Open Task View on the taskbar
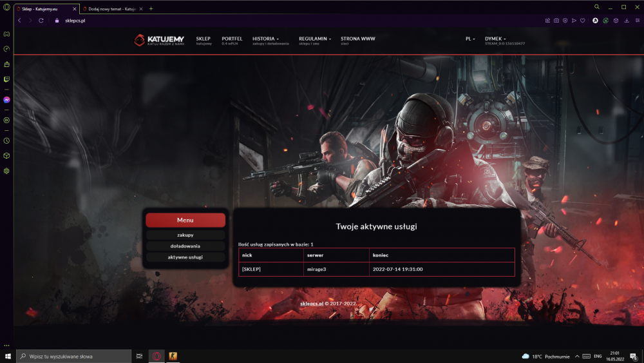Screen dimensions: 644x363 click(140, 357)
